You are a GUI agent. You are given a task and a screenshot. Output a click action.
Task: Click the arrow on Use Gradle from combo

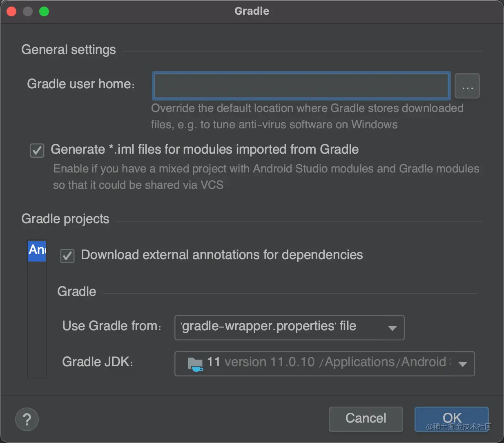tap(392, 328)
